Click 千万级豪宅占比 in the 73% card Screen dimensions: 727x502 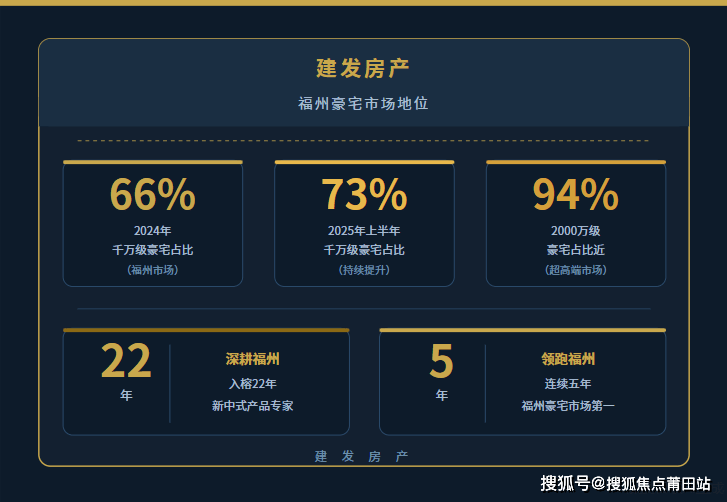[x=364, y=250]
